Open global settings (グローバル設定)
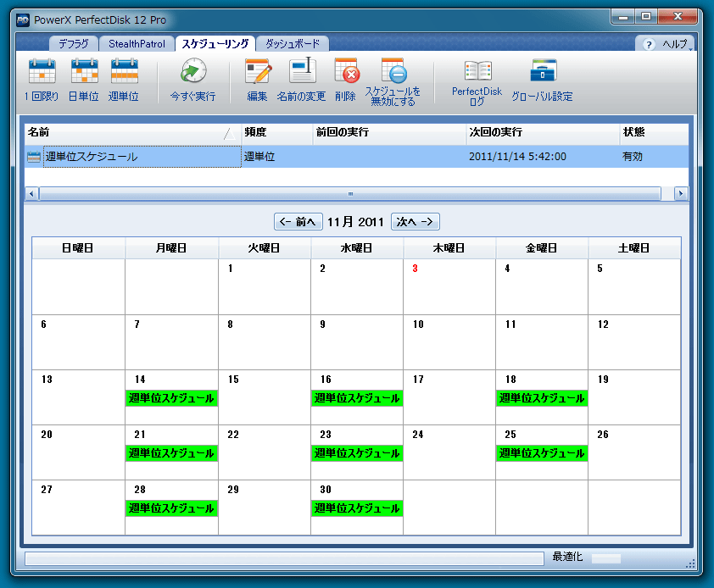714x588 pixels. tap(542, 80)
